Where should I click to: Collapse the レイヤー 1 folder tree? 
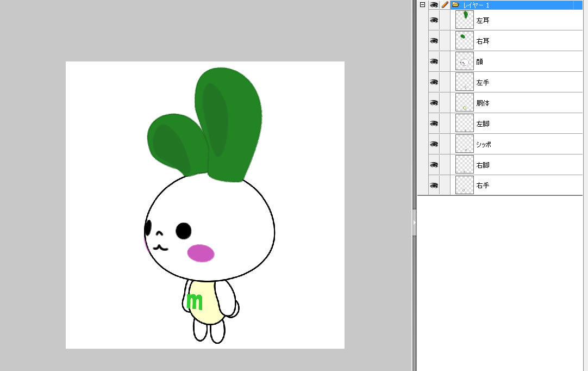click(x=422, y=4)
